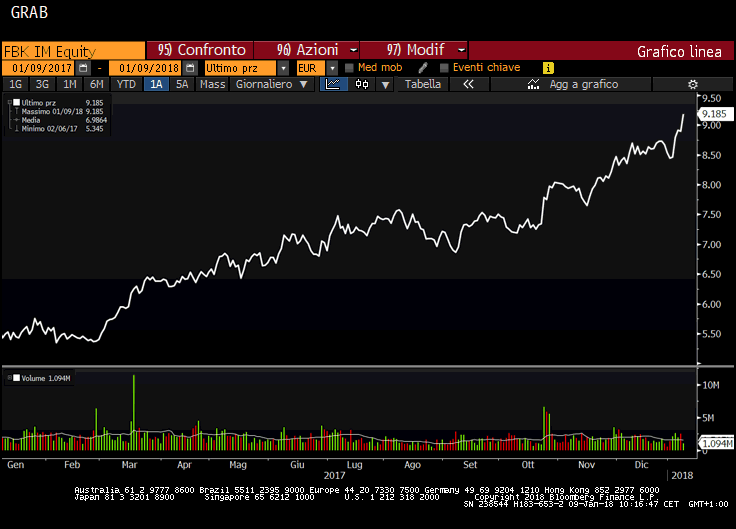Image resolution: width=736 pixels, height=529 pixels.
Task: Click the Media 6.9864 legend row
Action: pos(59,120)
